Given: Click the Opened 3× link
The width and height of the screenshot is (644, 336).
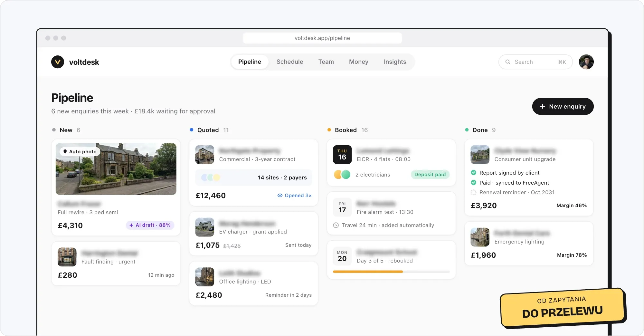Looking at the screenshot, I should [295, 196].
